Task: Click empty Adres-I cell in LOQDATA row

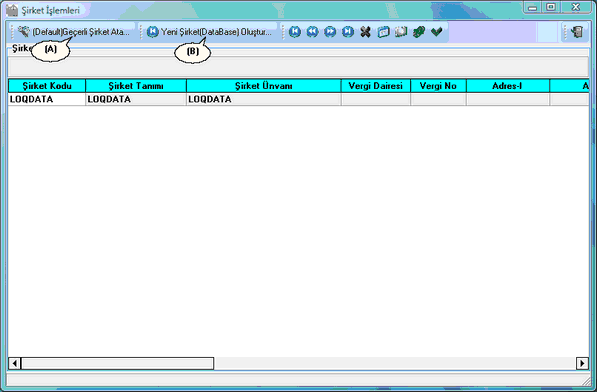Action: click(x=508, y=99)
